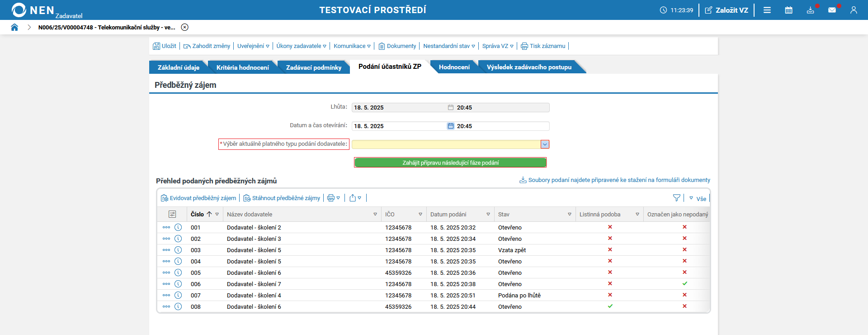The width and height of the screenshot is (868, 335).
Task: Click Zahájit přípravu následující fáze podání
Action: click(x=450, y=163)
